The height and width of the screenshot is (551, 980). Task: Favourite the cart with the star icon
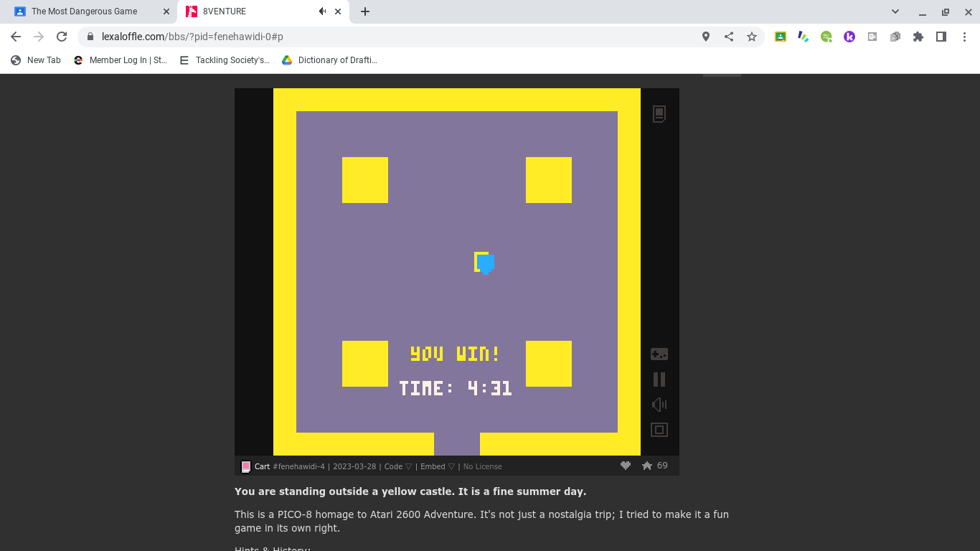[647, 466]
